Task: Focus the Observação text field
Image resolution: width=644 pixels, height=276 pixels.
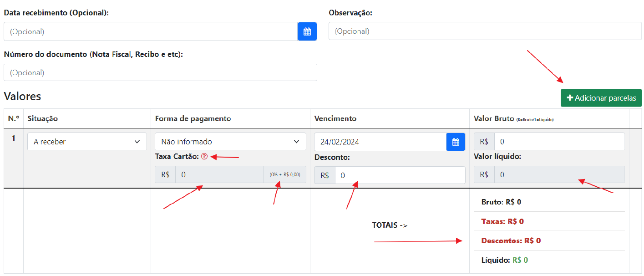Action: [485, 31]
